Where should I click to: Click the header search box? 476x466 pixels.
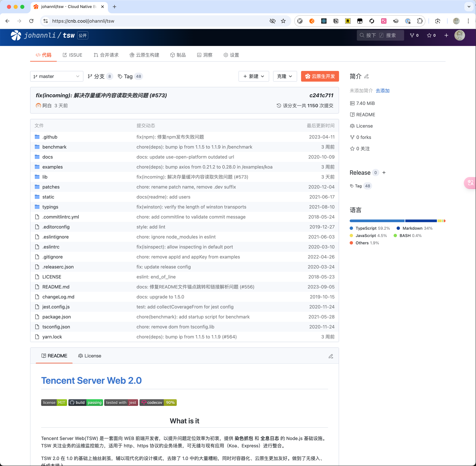pyautogui.click(x=380, y=35)
